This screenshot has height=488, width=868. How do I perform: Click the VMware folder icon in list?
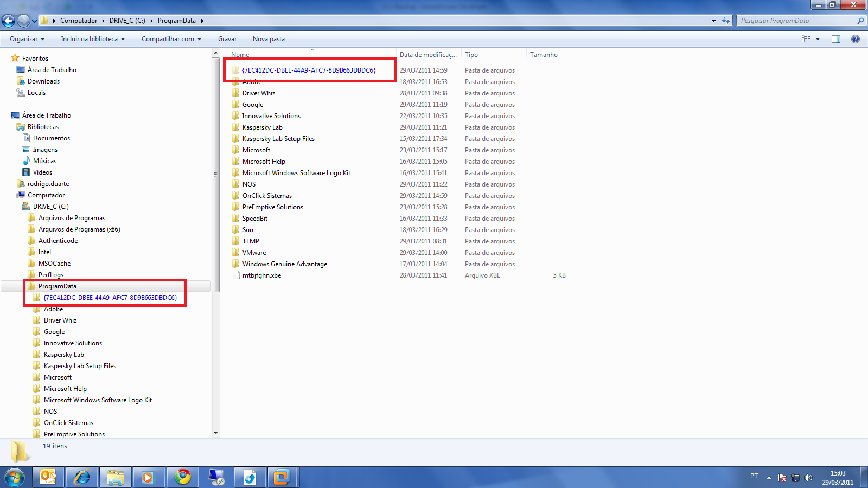coord(235,252)
